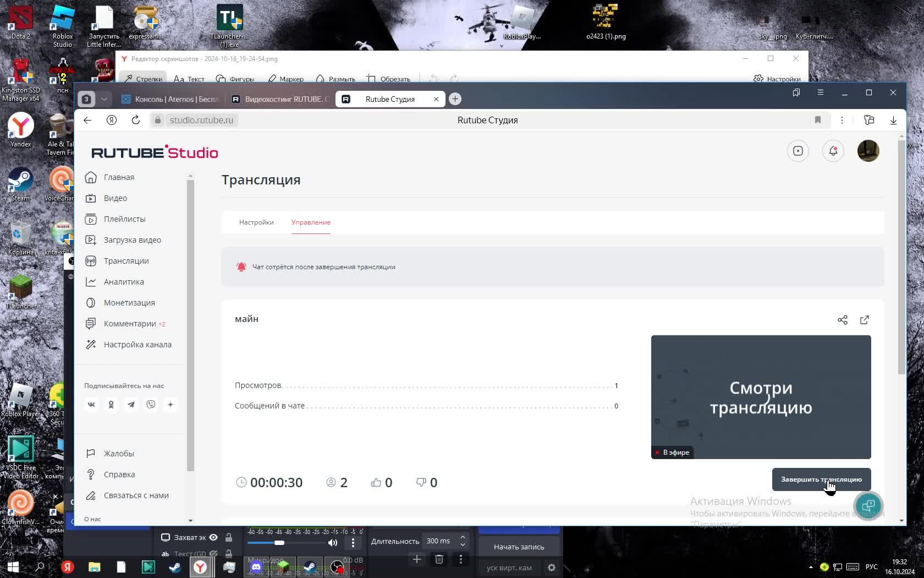
Task: Toggle visibility of Захват эк source in OBS
Action: tap(213, 537)
